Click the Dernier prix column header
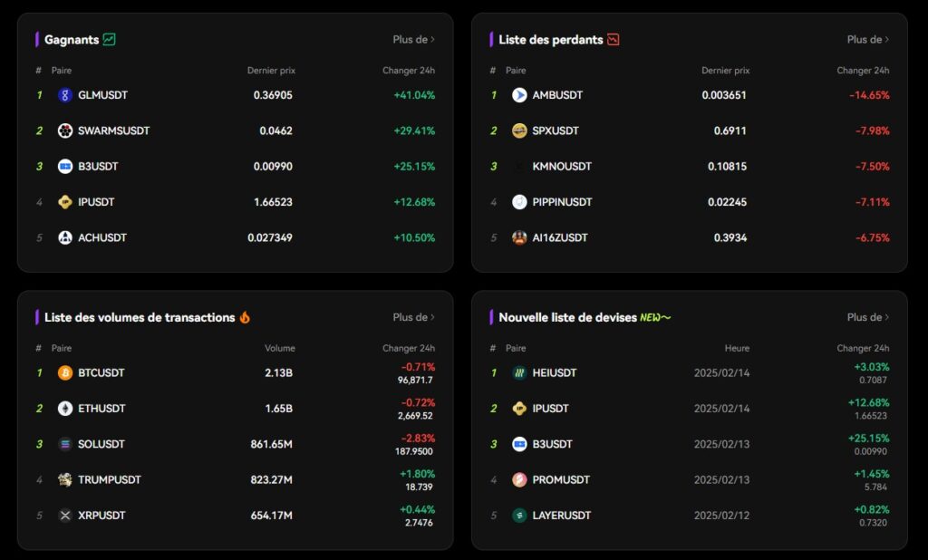Viewport: 928px width, 560px height. (274, 70)
